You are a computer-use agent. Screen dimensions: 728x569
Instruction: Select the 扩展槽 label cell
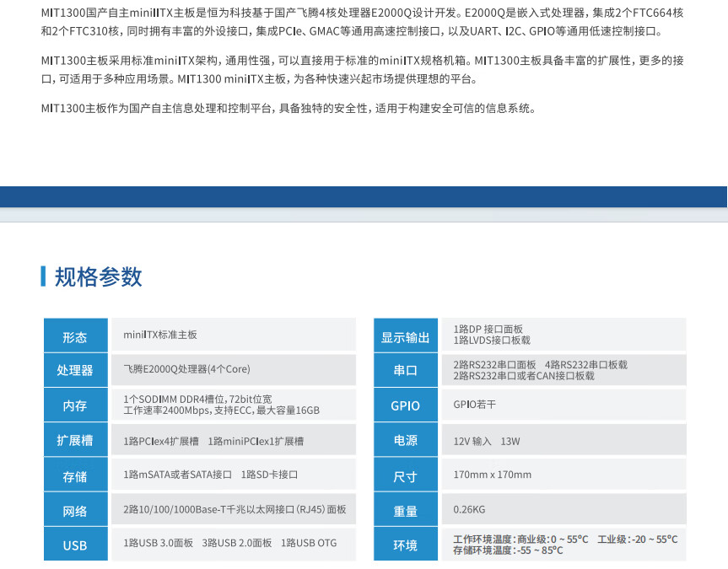[x=76, y=439]
